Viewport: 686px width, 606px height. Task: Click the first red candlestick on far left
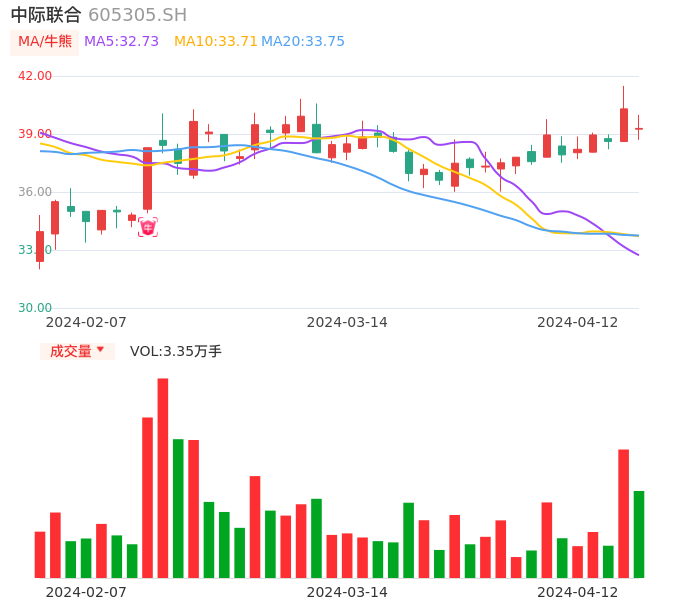(x=40, y=246)
